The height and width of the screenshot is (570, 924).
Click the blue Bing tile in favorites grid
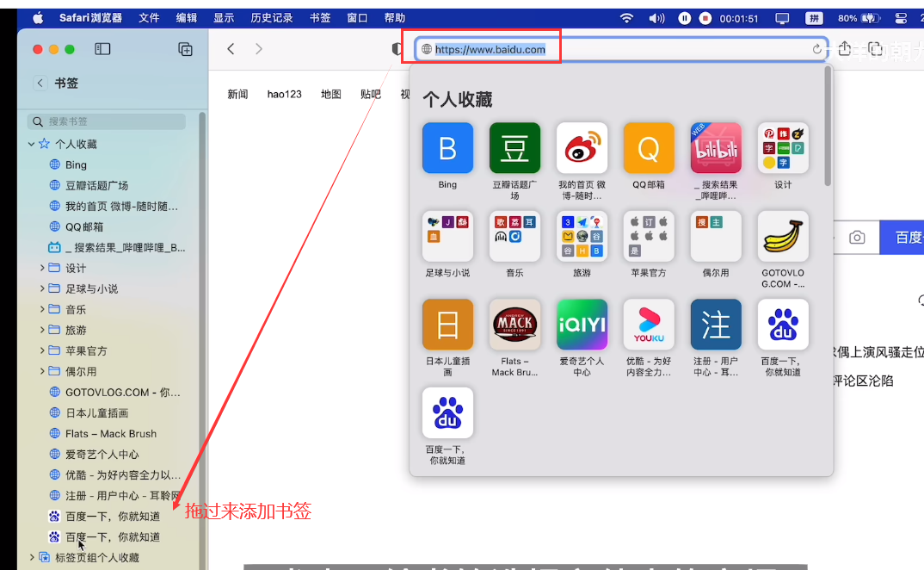(448, 147)
